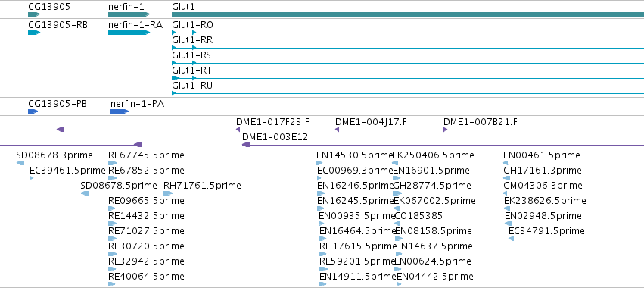Select the EC39461.5prime EST arrow
This screenshot has width=644, height=288.
32,178
